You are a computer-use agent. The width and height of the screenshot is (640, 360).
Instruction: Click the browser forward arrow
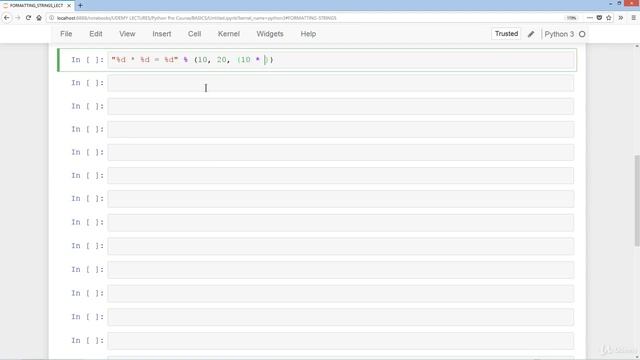pyautogui.click(x=18, y=18)
